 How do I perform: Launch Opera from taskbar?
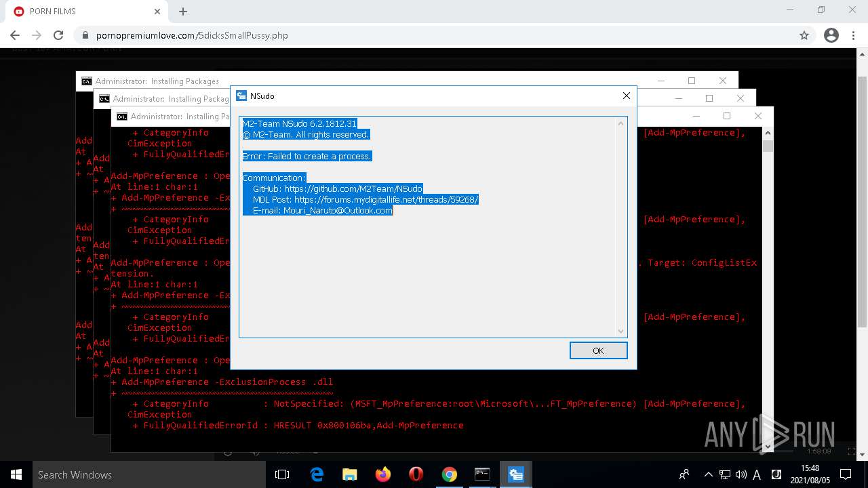[416, 474]
